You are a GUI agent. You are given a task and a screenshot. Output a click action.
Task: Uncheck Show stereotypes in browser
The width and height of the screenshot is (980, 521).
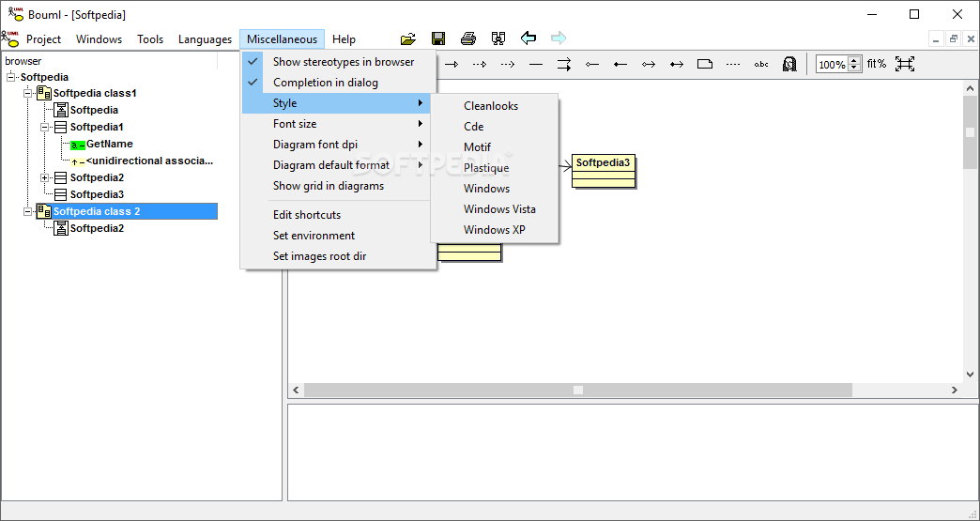(338, 62)
